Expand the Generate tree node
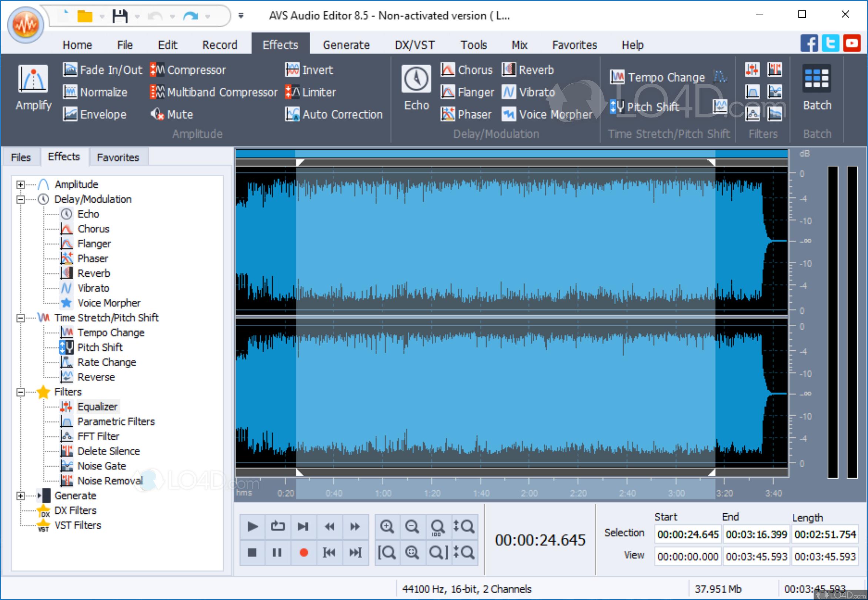Screen dimensions: 868x600 point(21,496)
